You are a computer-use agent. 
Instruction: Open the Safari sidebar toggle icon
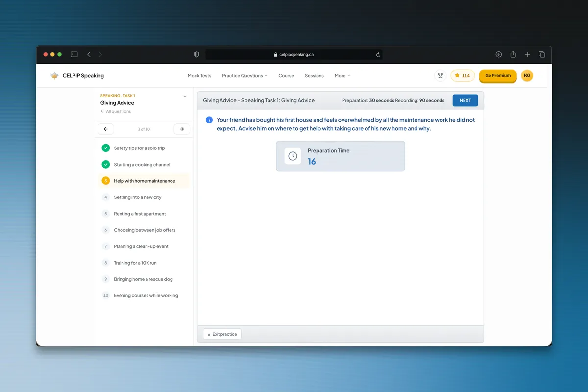[x=74, y=54]
